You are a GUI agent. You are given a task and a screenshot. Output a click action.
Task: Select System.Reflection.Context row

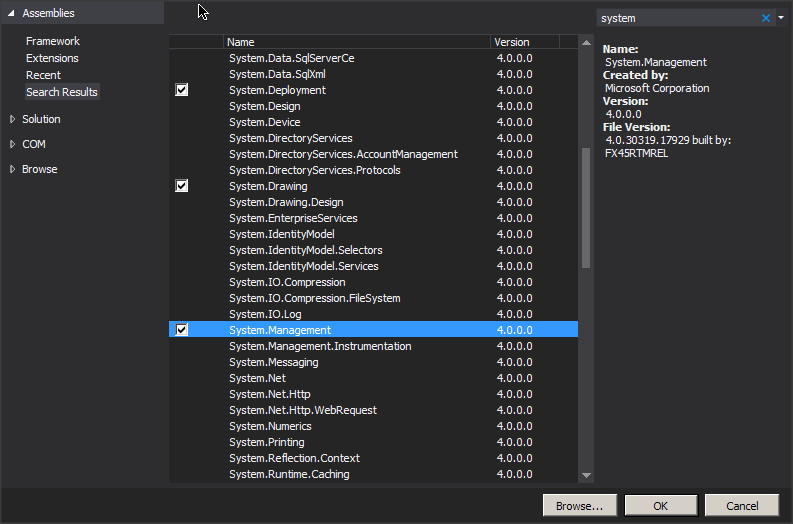[x=373, y=458]
